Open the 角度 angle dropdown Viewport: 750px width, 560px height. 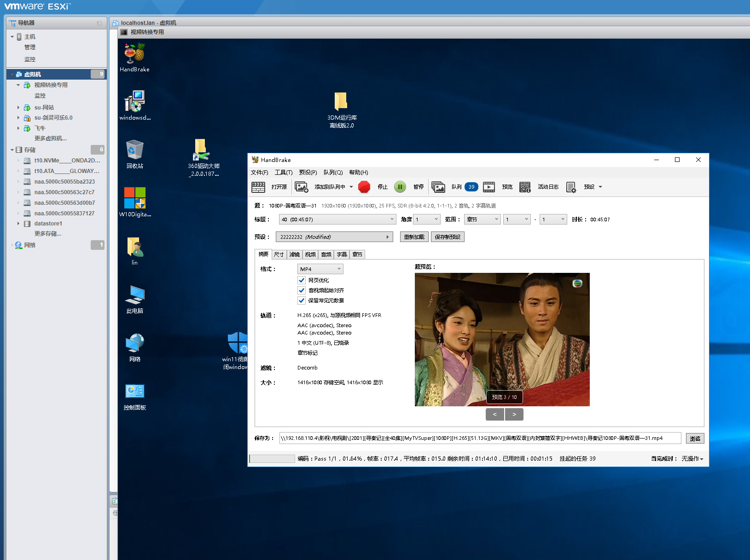(427, 219)
